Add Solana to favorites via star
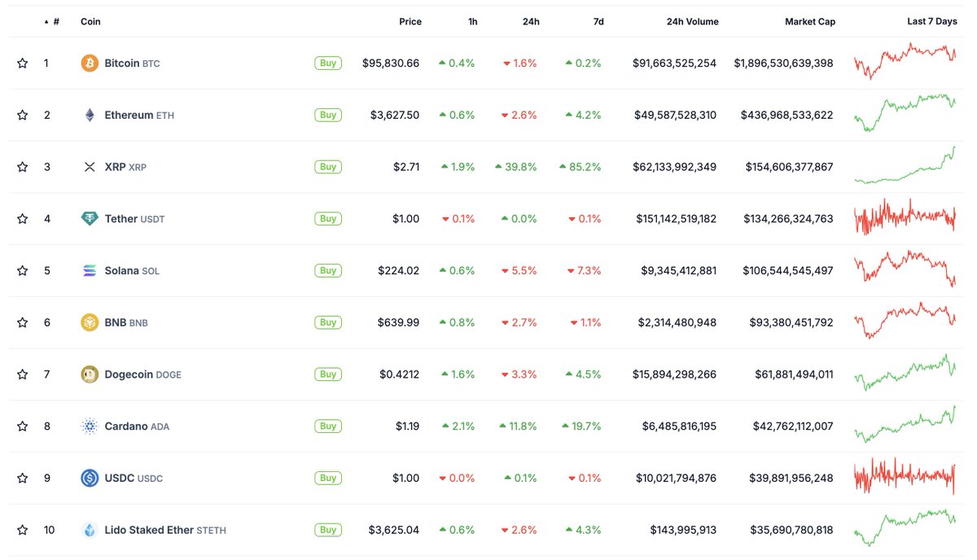Image resolution: width=977 pixels, height=560 pixels. (23, 270)
